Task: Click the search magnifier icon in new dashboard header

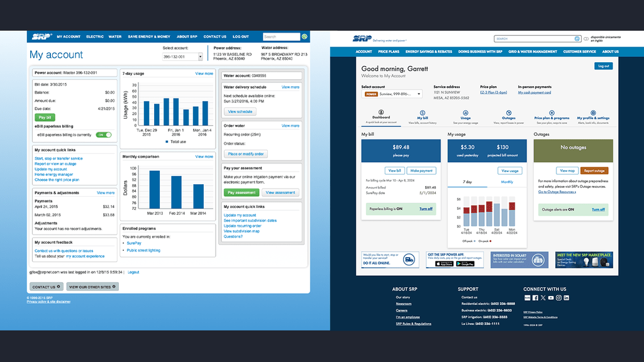Action: (x=577, y=38)
